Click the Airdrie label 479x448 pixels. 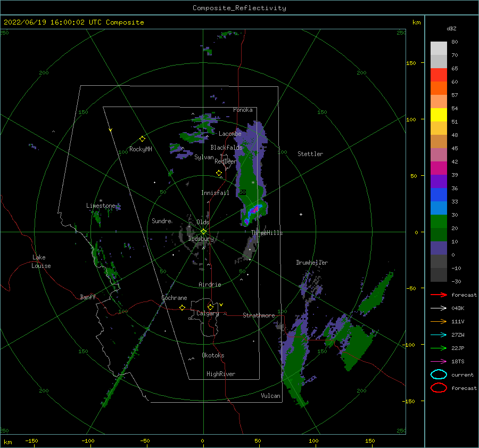point(210,284)
